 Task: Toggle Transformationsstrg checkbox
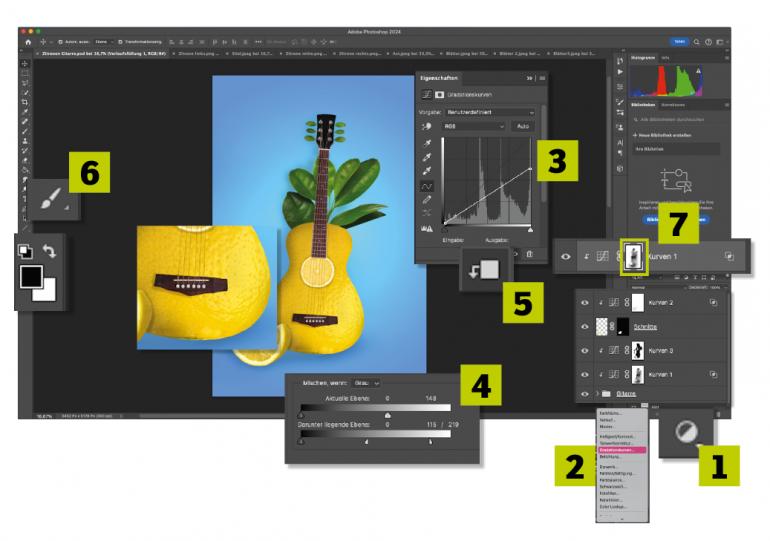pyautogui.click(x=120, y=42)
